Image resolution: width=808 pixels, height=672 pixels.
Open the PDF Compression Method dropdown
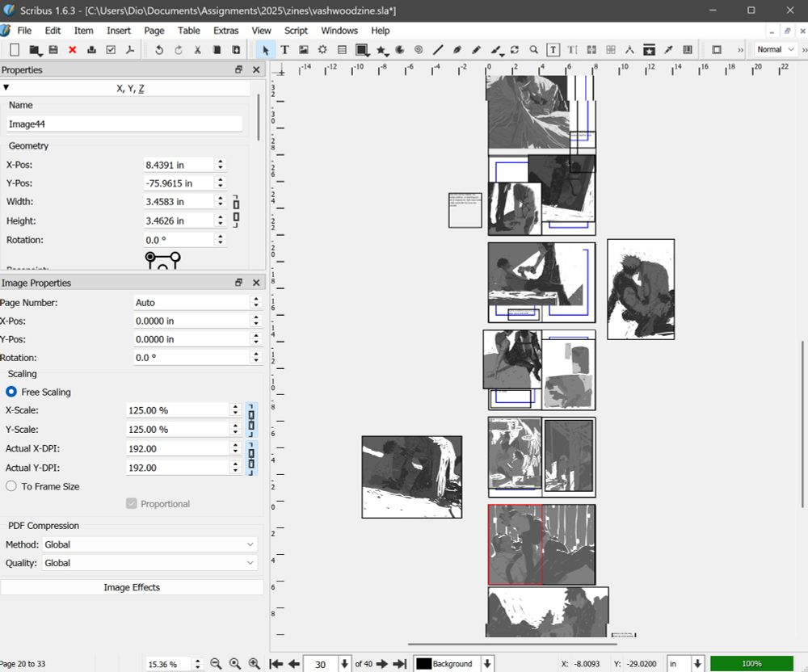point(149,544)
